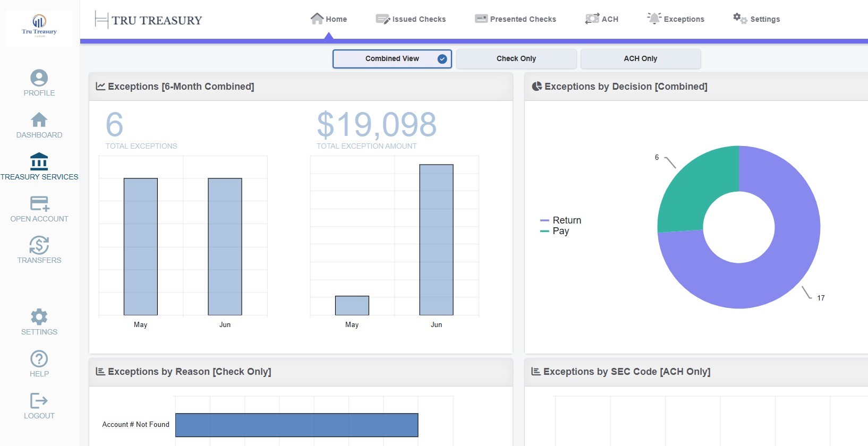Click the Jun bar in exceptions count chart
The width and height of the screenshot is (868, 446).
click(225, 247)
